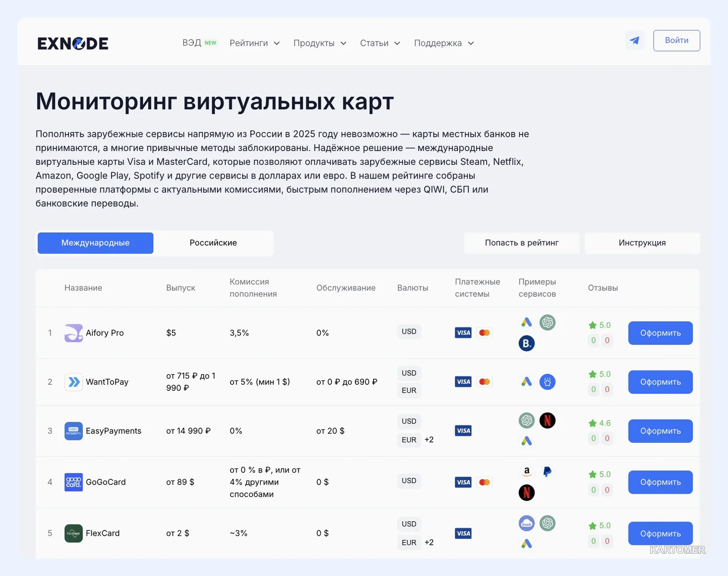The width and height of the screenshot is (728, 576).
Task: Click the Отзывы column header
Action: (603, 288)
